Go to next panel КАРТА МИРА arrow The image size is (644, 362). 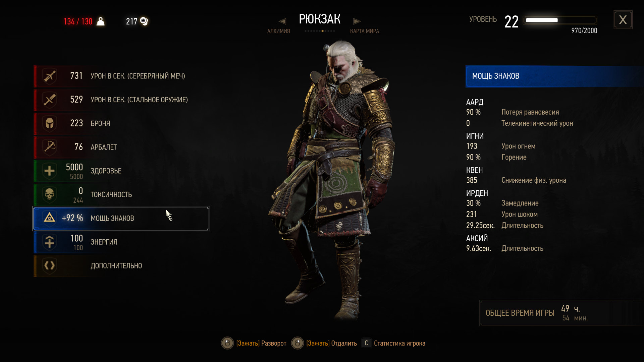point(357,21)
